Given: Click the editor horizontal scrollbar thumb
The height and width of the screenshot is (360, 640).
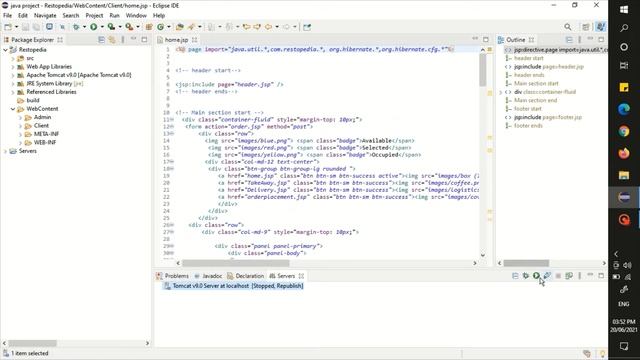Looking at the screenshot, I should click(x=236, y=263).
